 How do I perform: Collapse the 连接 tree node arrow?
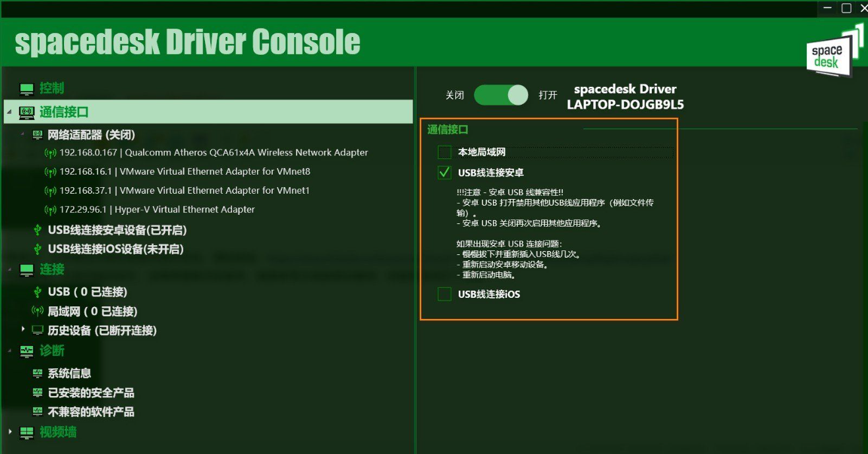(x=9, y=269)
